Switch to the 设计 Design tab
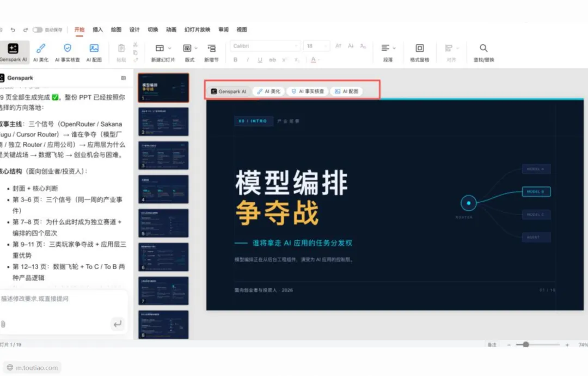This screenshot has width=588, height=376. click(134, 29)
